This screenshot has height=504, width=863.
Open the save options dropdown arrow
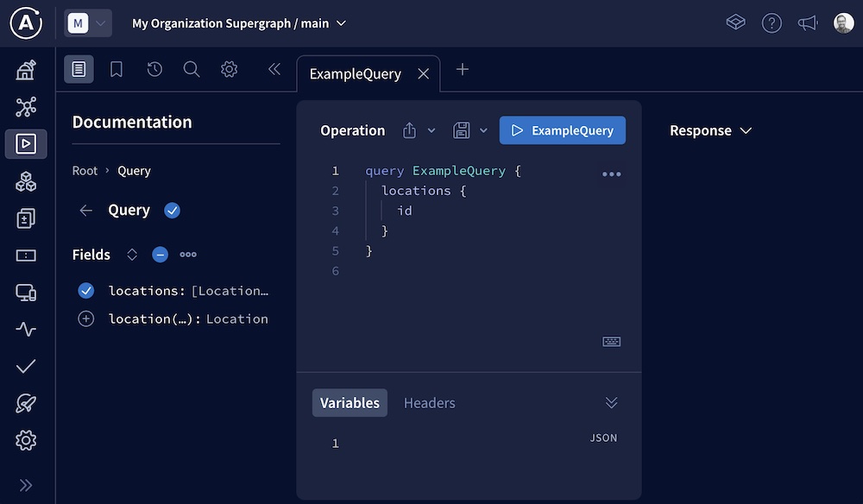coord(482,129)
